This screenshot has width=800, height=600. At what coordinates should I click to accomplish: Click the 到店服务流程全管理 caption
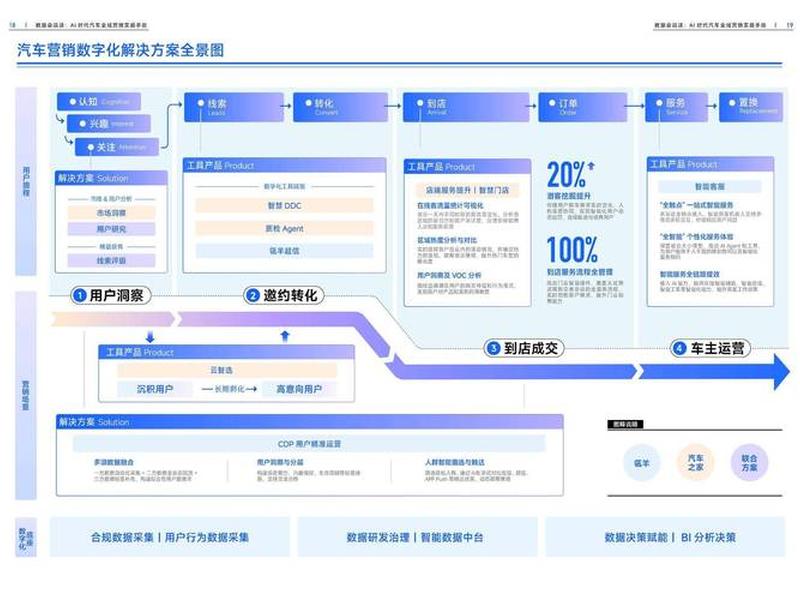(580, 272)
